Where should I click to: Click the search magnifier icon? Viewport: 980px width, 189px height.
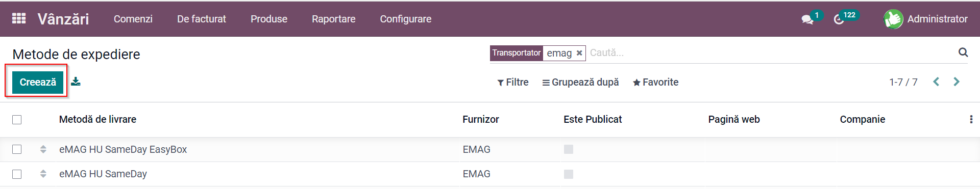[963, 52]
